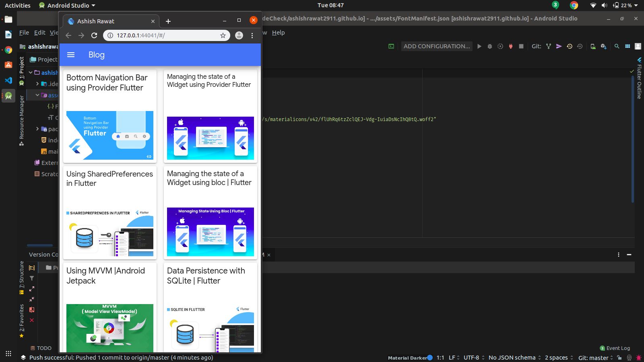This screenshot has width=644, height=362.
Task: Open Chrome profile avatar menu
Action: (x=239, y=35)
